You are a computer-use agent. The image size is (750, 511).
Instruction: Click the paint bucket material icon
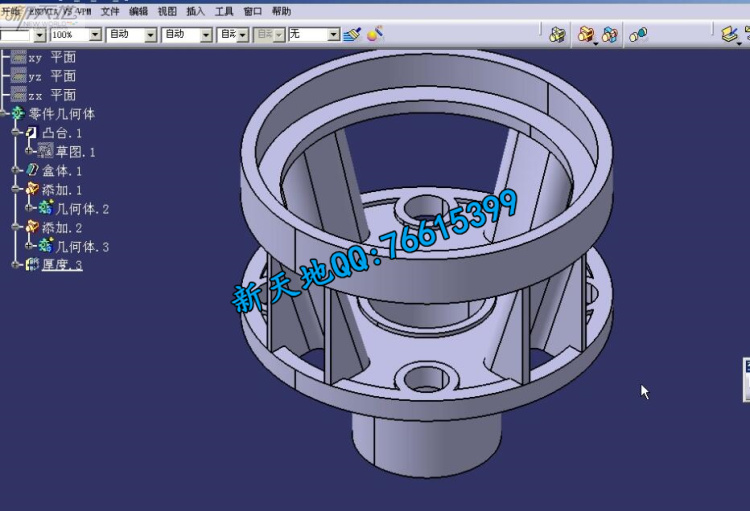pos(374,34)
